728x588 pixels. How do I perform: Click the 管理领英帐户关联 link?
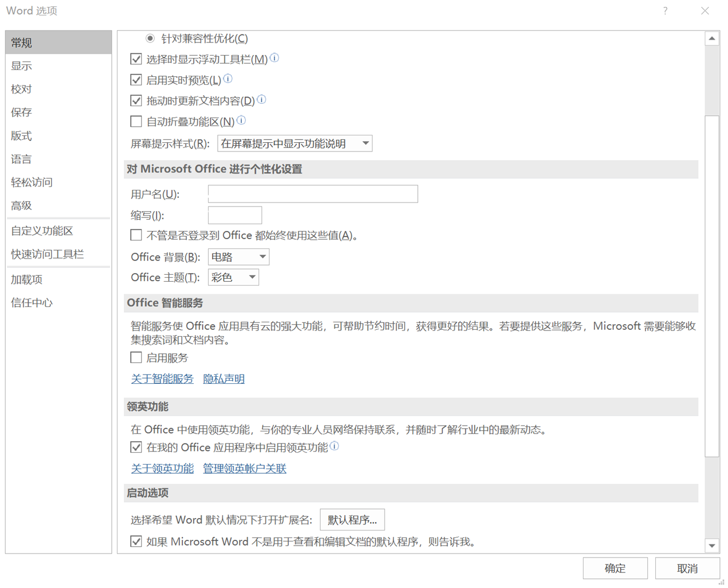coord(244,468)
